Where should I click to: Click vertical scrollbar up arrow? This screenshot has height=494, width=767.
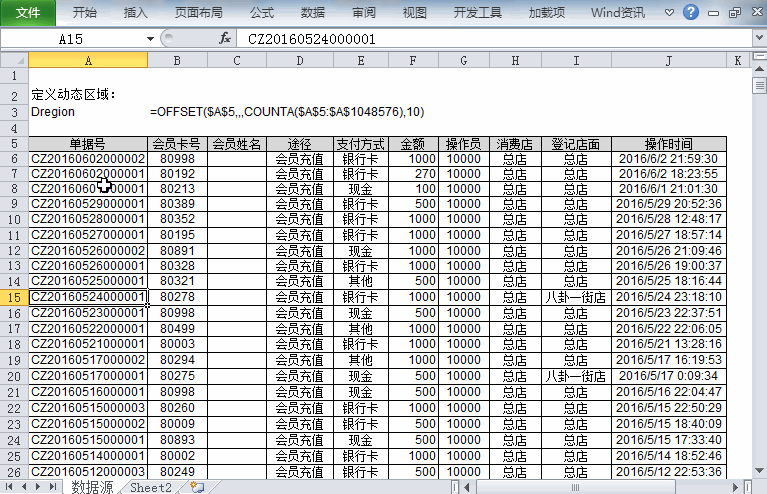pos(759,69)
